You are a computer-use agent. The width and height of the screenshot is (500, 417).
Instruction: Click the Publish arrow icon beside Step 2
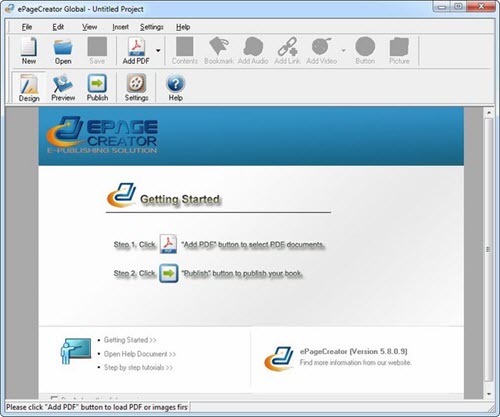coord(168,273)
